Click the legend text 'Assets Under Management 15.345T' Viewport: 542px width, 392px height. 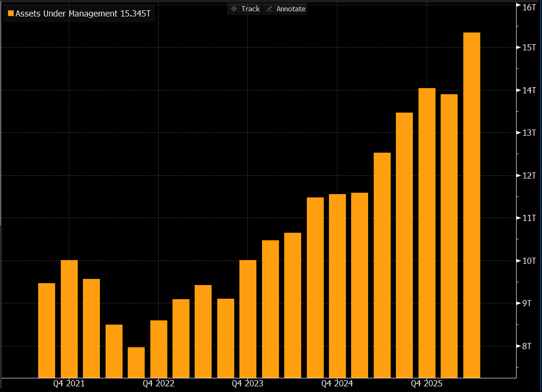(x=83, y=14)
